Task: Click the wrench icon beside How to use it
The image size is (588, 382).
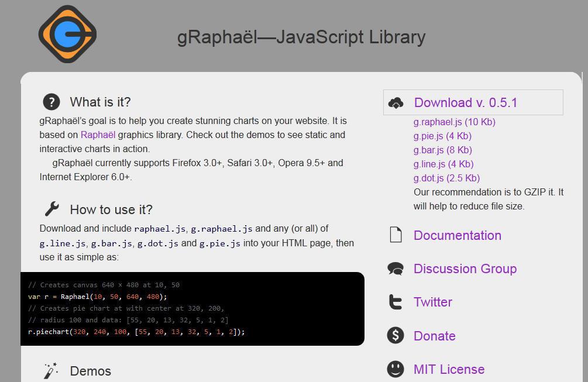Action: (x=51, y=209)
